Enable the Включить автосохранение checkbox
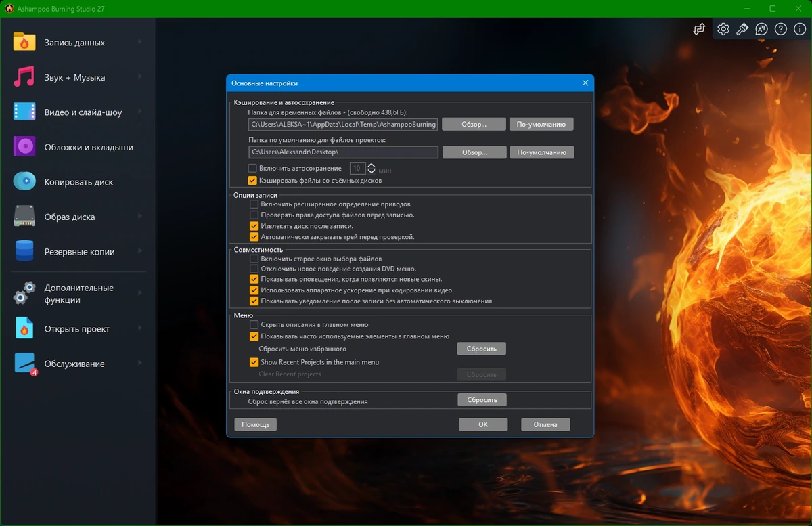 pyautogui.click(x=252, y=168)
